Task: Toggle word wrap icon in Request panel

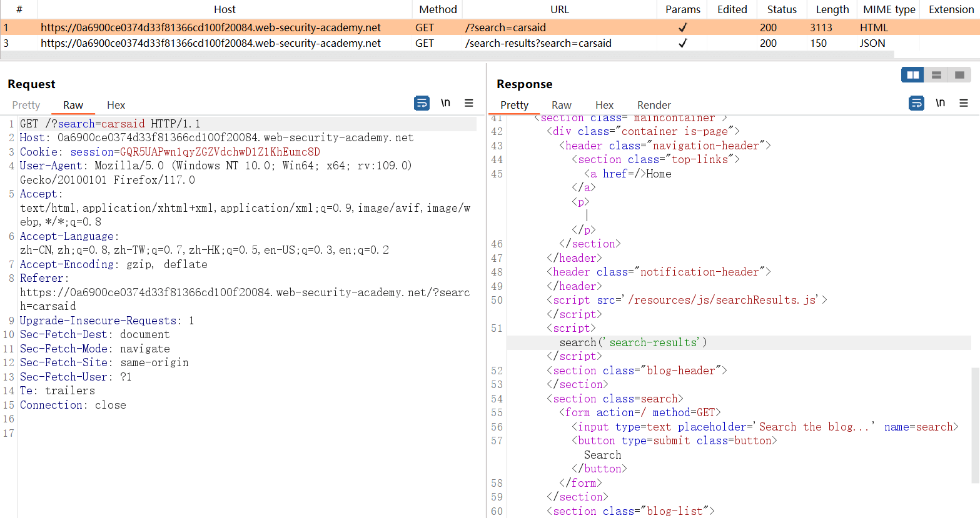Action: [x=422, y=103]
